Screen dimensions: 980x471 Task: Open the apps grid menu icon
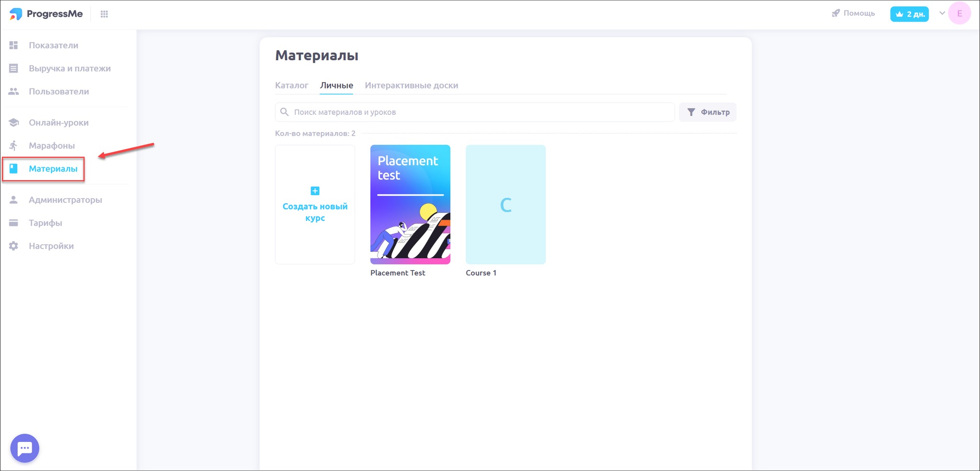tap(104, 14)
